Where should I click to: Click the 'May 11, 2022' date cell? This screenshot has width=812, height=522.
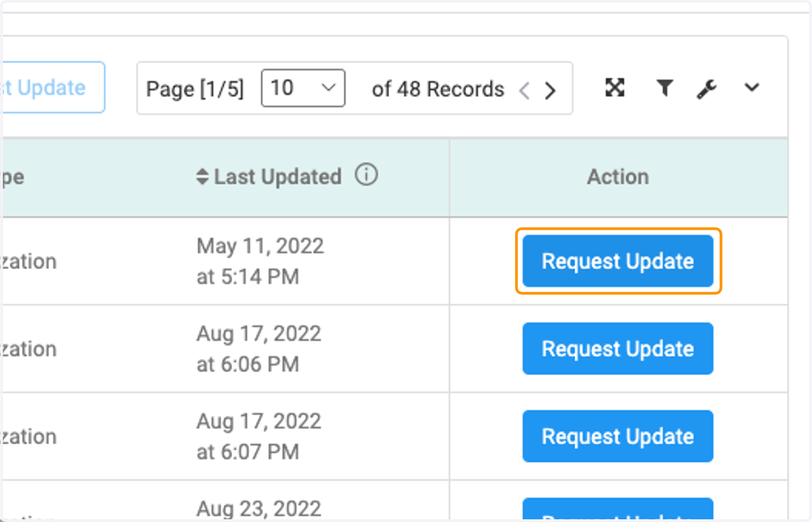point(261,246)
